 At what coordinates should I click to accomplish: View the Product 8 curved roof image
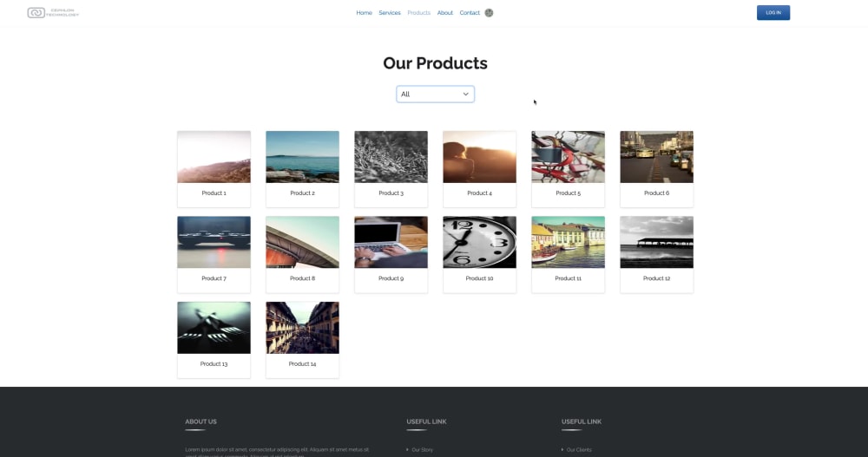[302, 242]
